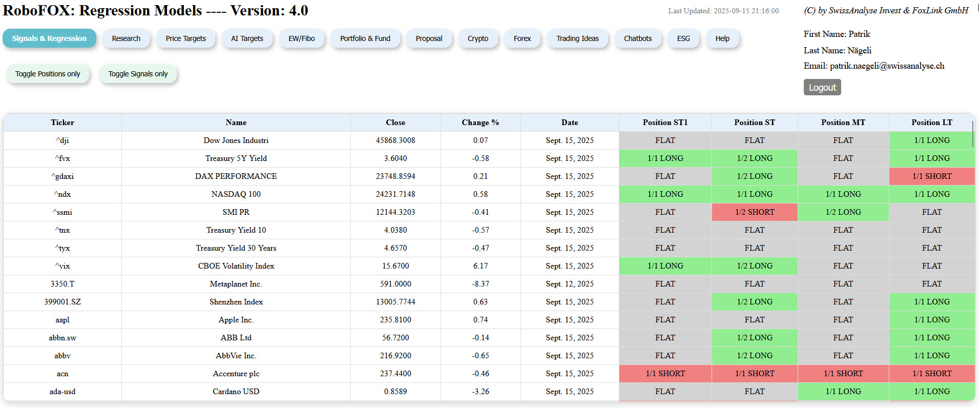980x409 pixels.
Task: Click the 1/2 SHORT cell in the ^ssmi row
Action: tap(755, 212)
